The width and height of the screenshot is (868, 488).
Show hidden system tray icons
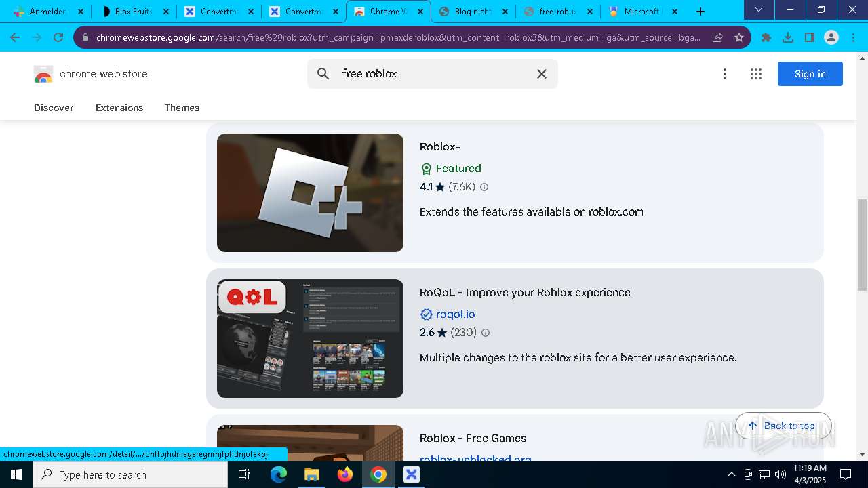731,474
